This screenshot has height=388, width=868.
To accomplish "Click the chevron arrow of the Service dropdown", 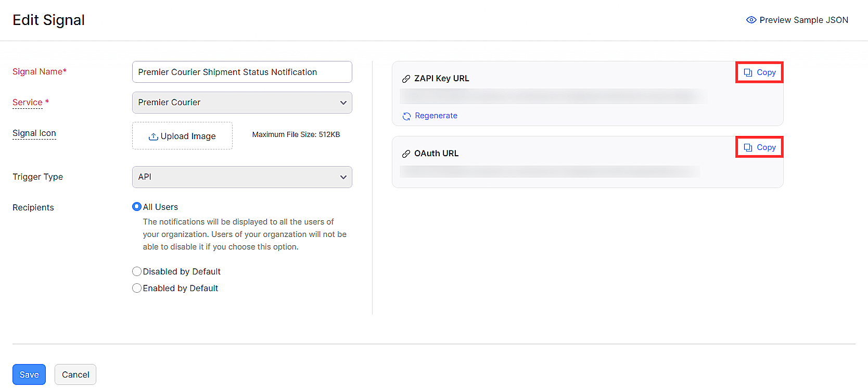I will click(x=343, y=103).
